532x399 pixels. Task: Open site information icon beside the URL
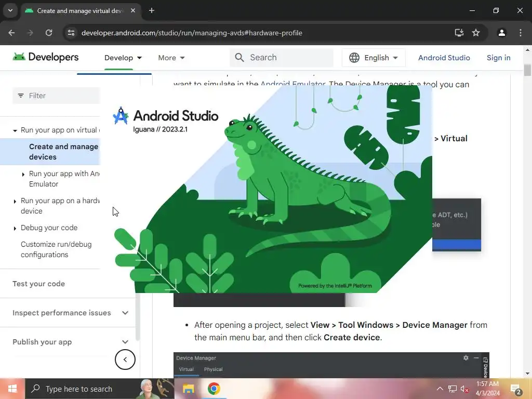(71, 33)
